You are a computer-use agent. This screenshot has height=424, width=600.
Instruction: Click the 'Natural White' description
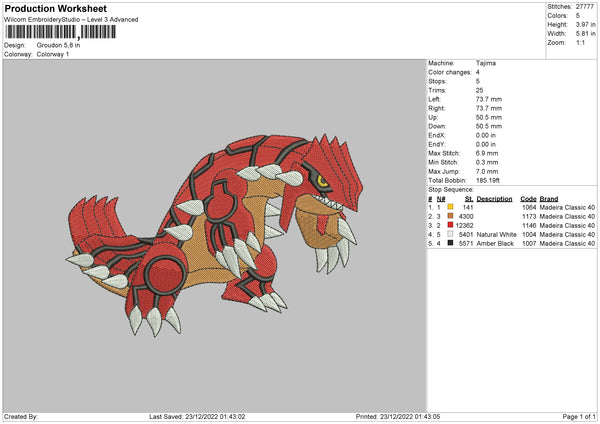(496, 235)
